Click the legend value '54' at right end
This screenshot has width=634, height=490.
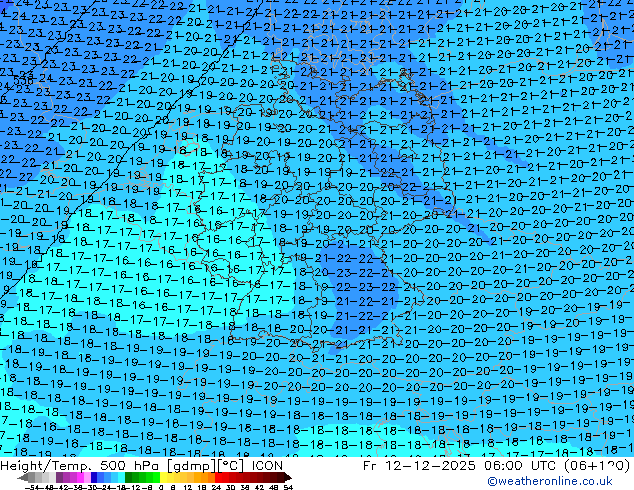coord(288,487)
